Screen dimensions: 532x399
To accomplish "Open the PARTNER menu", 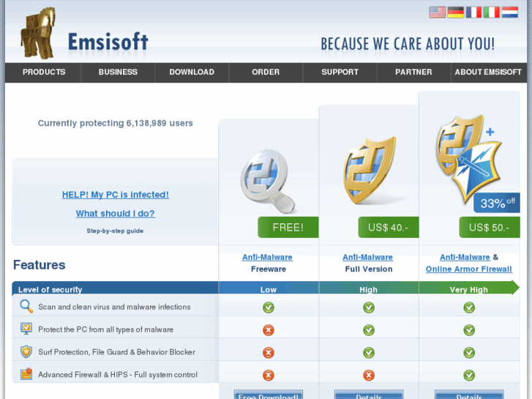I will click(413, 72).
